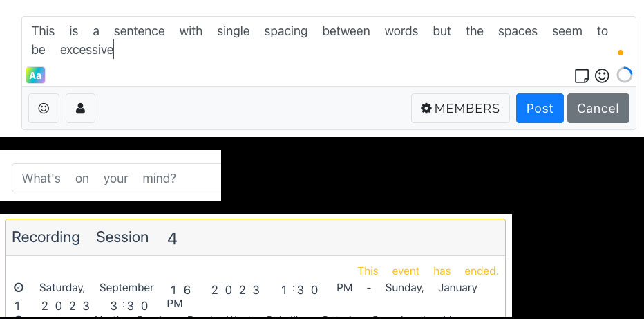Image resolution: width=644 pixels, height=319 pixels.
Task: Click the gear icon in the MEMBERS button
Action: pyautogui.click(x=426, y=109)
